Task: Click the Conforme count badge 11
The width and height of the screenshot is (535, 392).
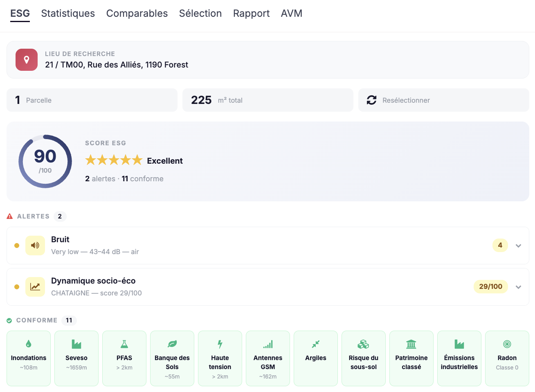Action: (x=69, y=320)
